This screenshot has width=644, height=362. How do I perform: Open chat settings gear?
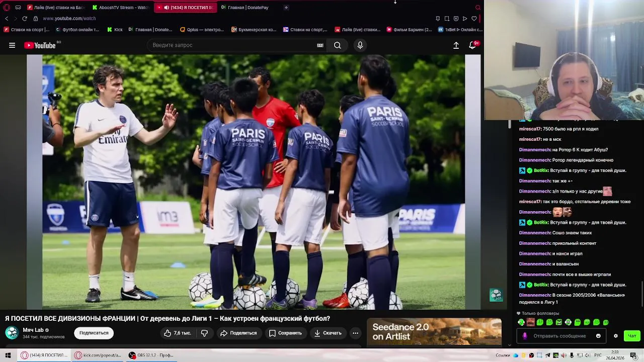615,336
